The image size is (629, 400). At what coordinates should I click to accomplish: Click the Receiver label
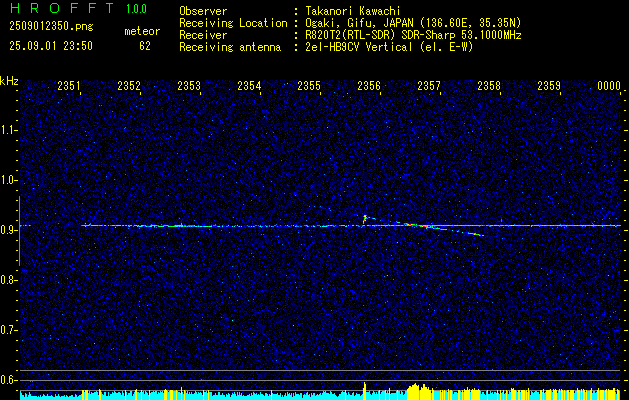tap(203, 35)
